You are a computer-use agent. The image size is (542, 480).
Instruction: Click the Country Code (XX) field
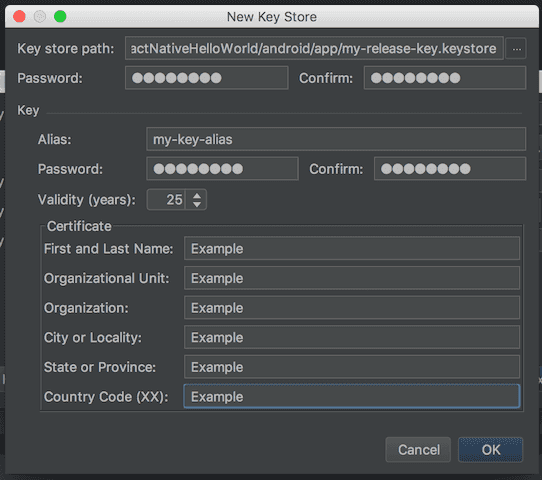pos(352,396)
